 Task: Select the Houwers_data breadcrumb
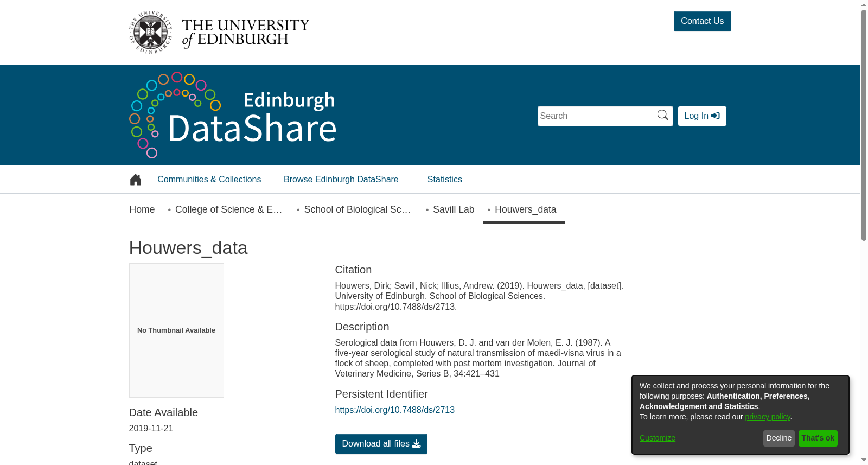tap(525, 209)
